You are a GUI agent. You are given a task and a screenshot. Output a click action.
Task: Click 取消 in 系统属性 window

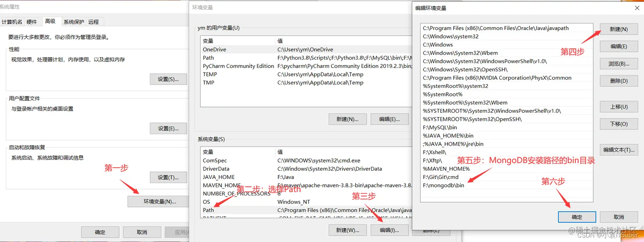[142, 232]
